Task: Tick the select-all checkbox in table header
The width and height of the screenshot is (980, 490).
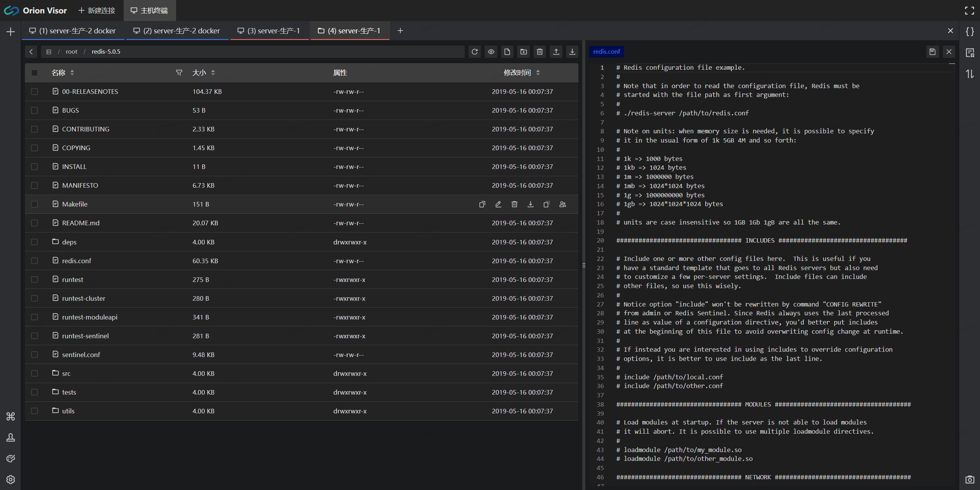Action: pos(34,73)
